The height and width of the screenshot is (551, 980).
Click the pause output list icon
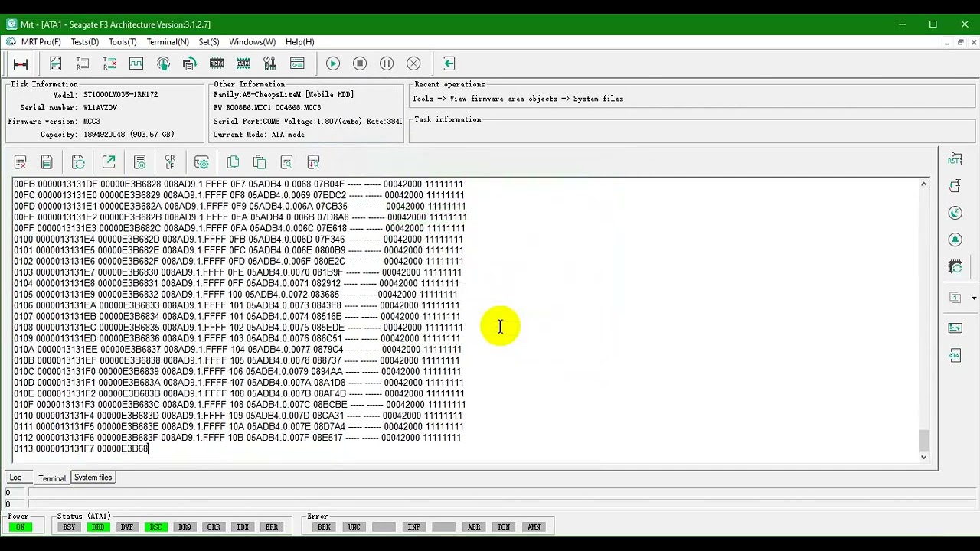tap(139, 162)
